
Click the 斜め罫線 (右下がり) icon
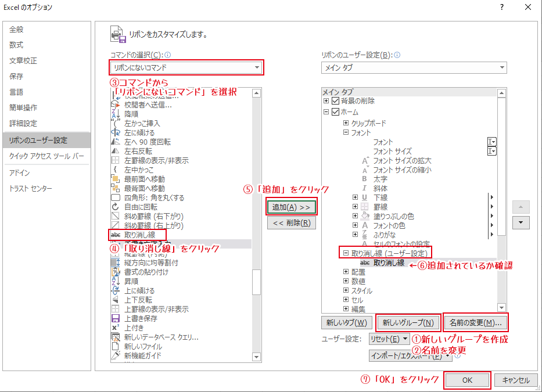116,217
